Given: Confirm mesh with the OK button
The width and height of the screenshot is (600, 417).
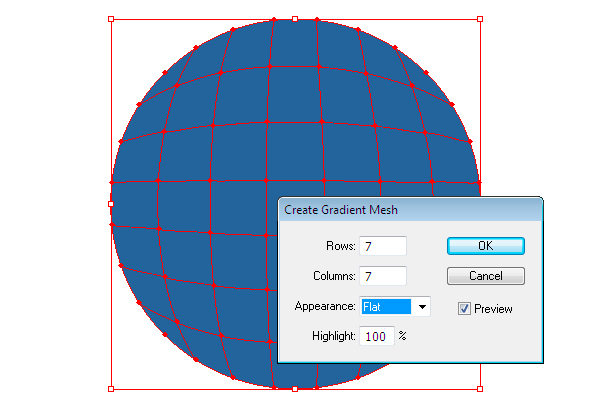Looking at the screenshot, I should (x=486, y=246).
